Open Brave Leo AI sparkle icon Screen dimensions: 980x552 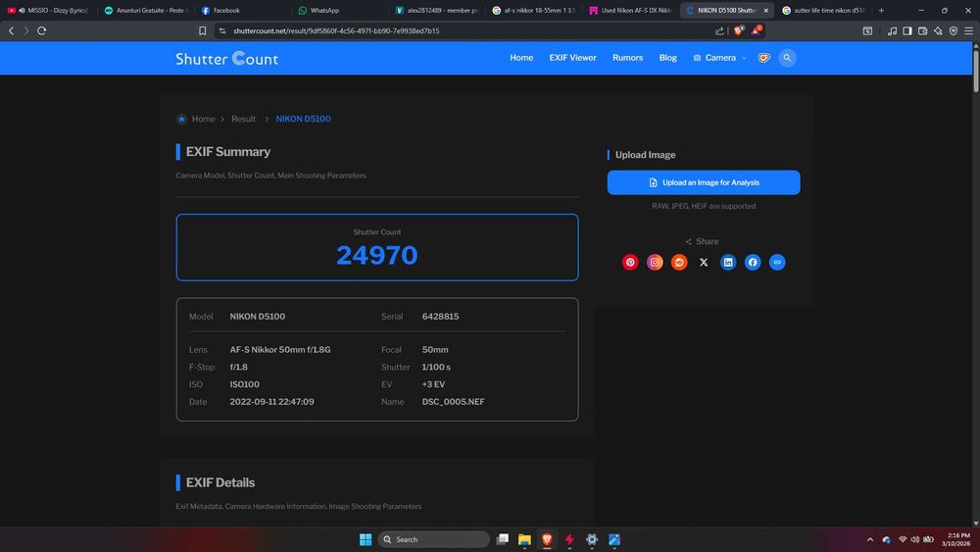click(938, 30)
